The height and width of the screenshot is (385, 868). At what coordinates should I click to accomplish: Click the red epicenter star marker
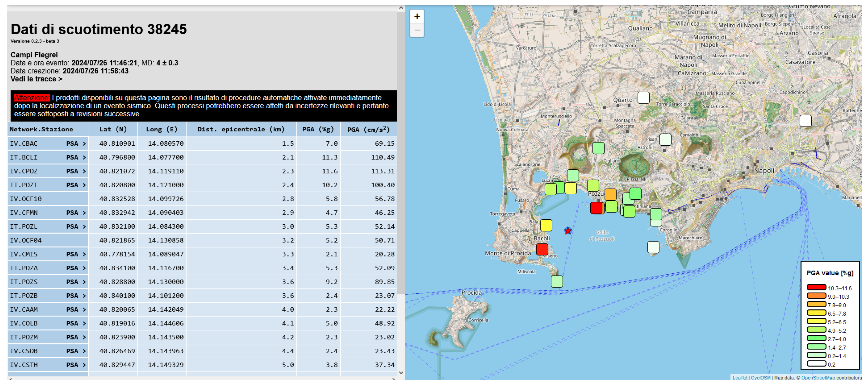tap(568, 230)
